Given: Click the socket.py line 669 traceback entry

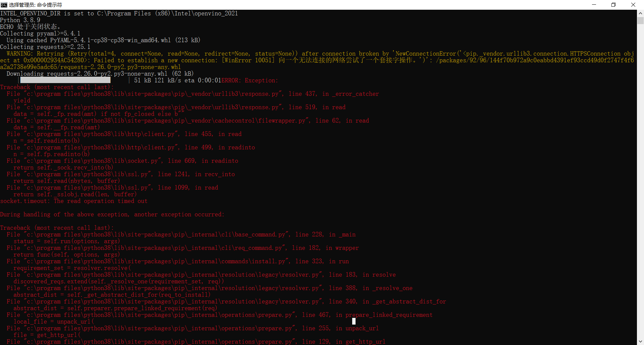Looking at the screenshot, I should pos(122,161).
